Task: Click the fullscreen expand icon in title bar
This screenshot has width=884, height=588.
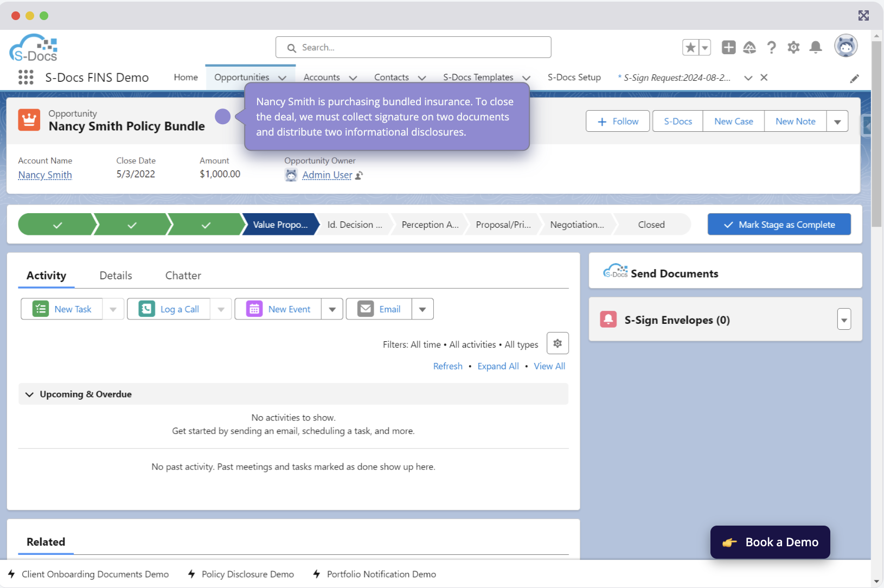Action: point(863,15)
